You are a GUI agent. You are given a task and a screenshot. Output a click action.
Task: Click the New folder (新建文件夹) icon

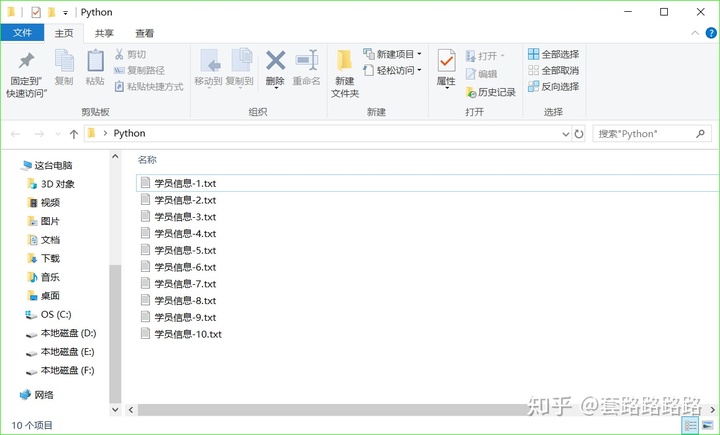344,61
